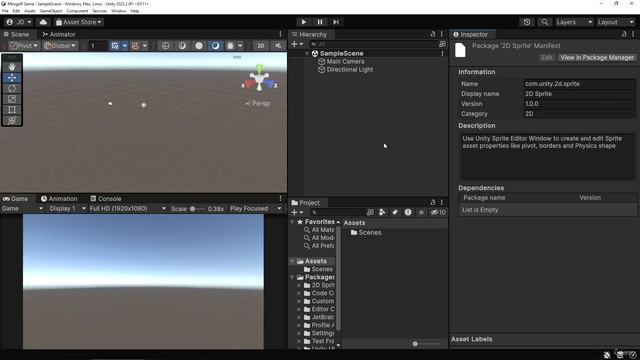This screenshot has width=640, height=360.
Task: Select the Transform tool in Scene toolbar
Action: click(x=12, y=120)
